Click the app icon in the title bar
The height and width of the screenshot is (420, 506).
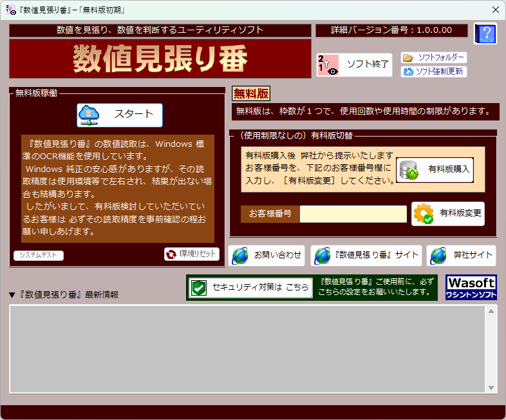pos(11,10)
